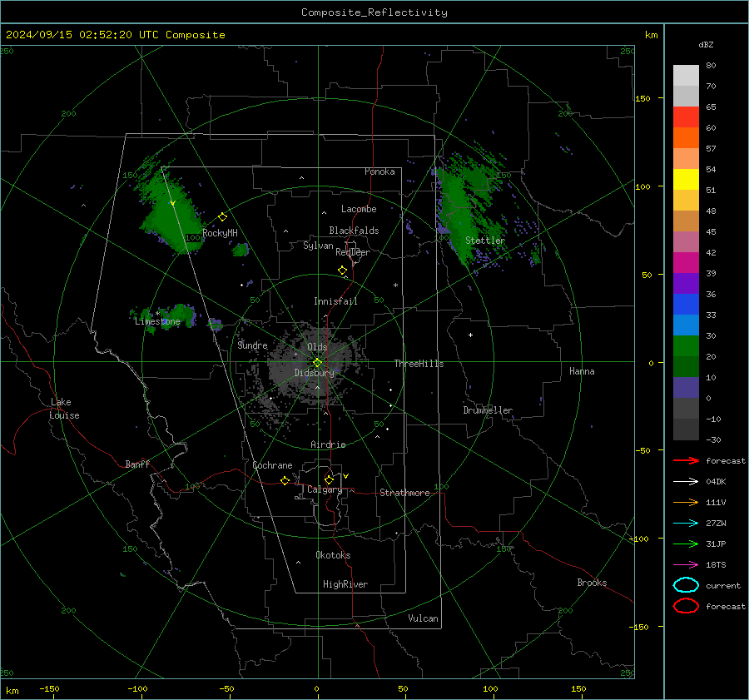The width and height of the screenshot is (749, 700).
Task: Click yellow v marker right of Calgary diamond
Action: [x=346, y=476]
